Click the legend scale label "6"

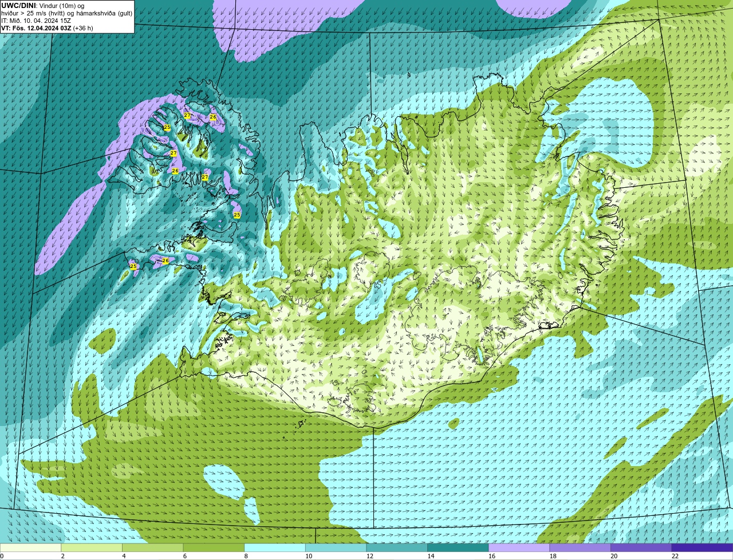[x=184, y=556]
